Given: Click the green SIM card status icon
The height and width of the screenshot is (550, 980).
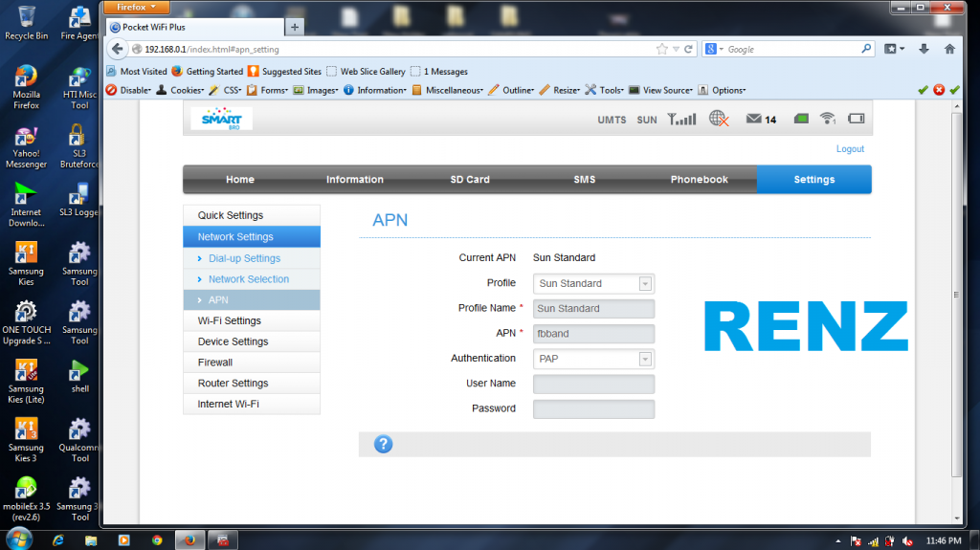Looking at the screenshot, I should pyautogui.click(x=801, y=118).
